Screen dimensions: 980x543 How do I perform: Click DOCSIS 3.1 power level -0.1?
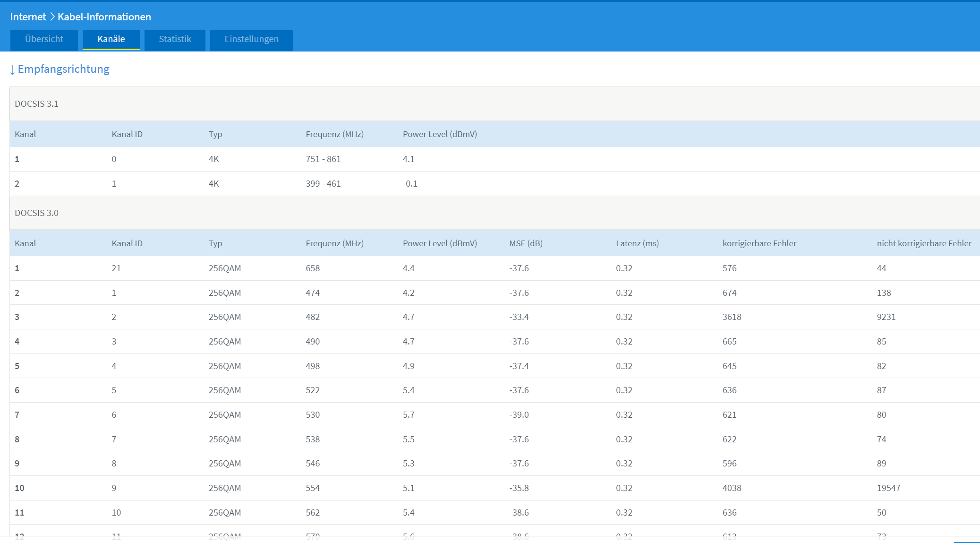(x=410, y=184)
